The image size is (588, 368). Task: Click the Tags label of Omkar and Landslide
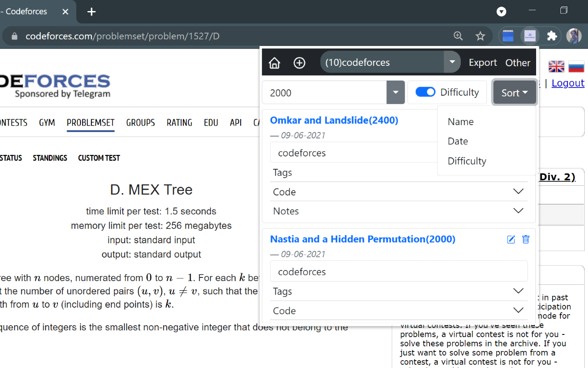click(x=283, y=172)
